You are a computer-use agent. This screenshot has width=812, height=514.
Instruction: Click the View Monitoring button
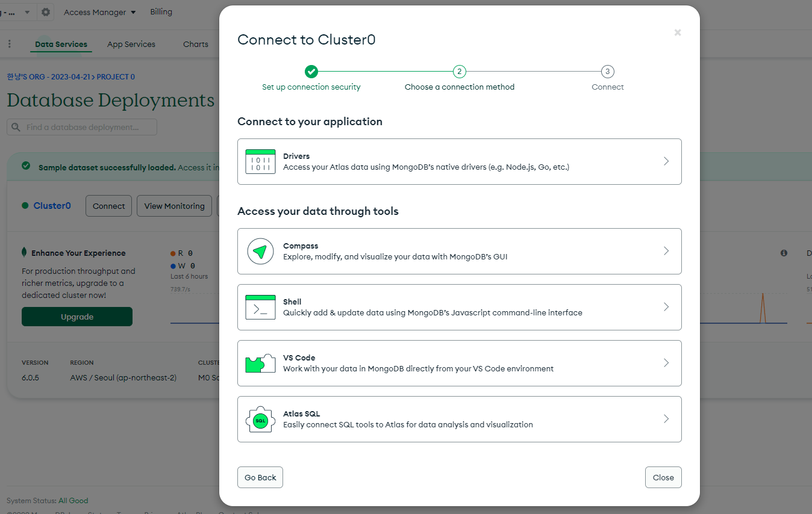[175, 206]
